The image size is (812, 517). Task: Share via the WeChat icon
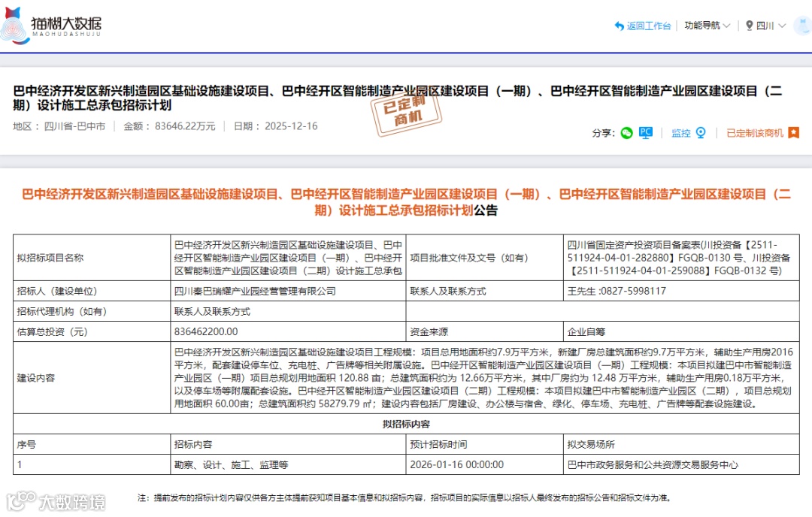[x=626, y=133]
